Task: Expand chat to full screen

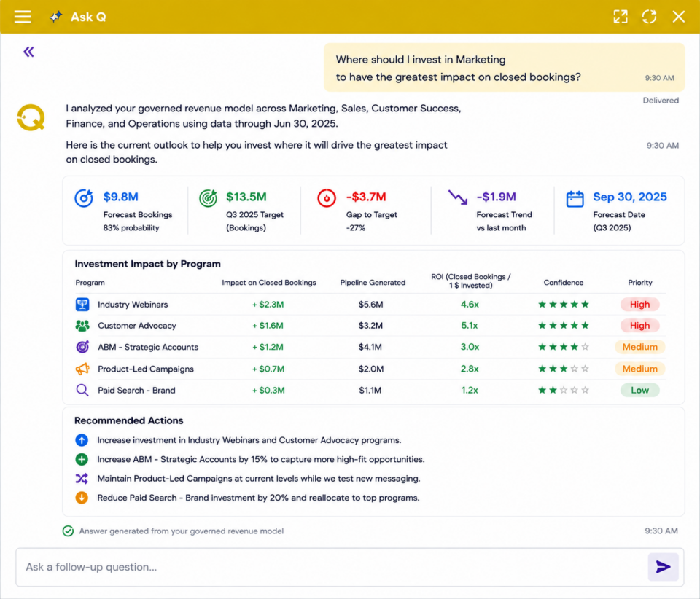Action: 621,17
